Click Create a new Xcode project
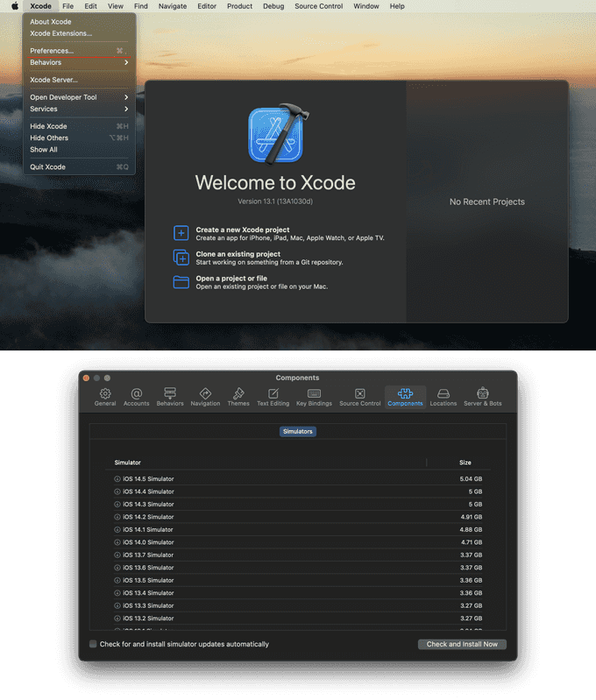Viewport: 596px width, 700px height. pos(243,230)
